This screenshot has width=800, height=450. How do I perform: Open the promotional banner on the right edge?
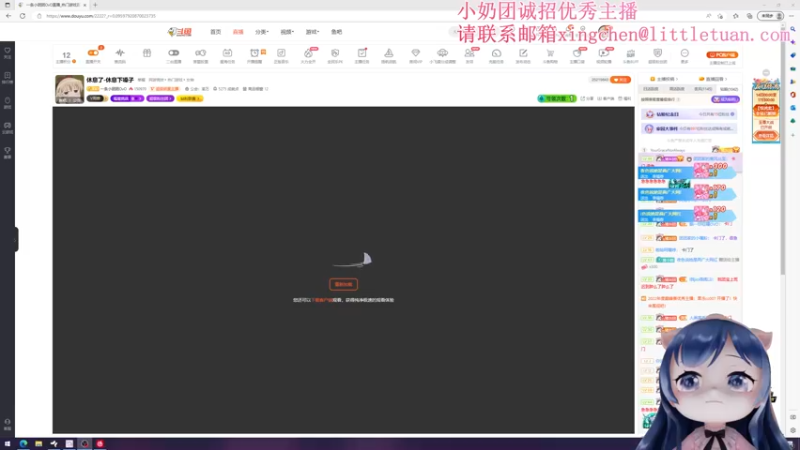(766, 111)
